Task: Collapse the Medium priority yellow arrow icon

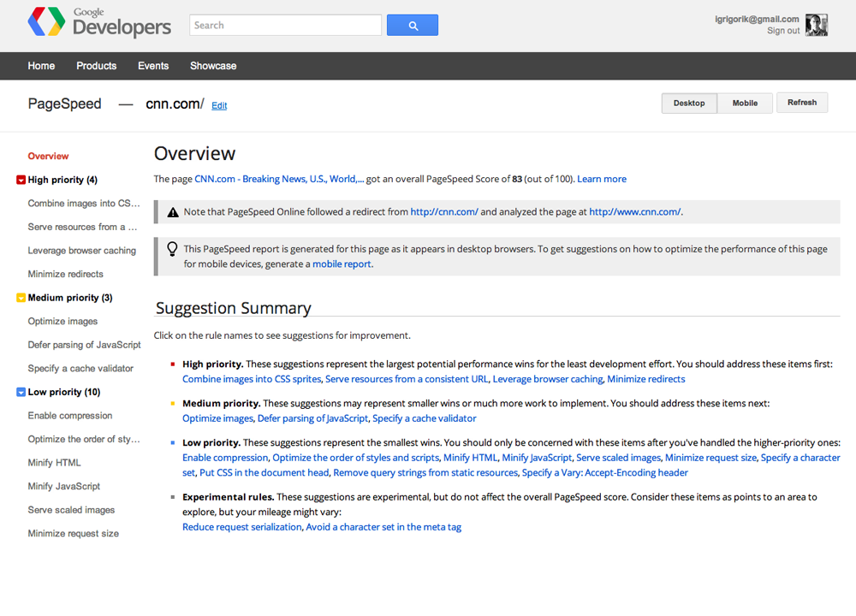Action: 21,298
